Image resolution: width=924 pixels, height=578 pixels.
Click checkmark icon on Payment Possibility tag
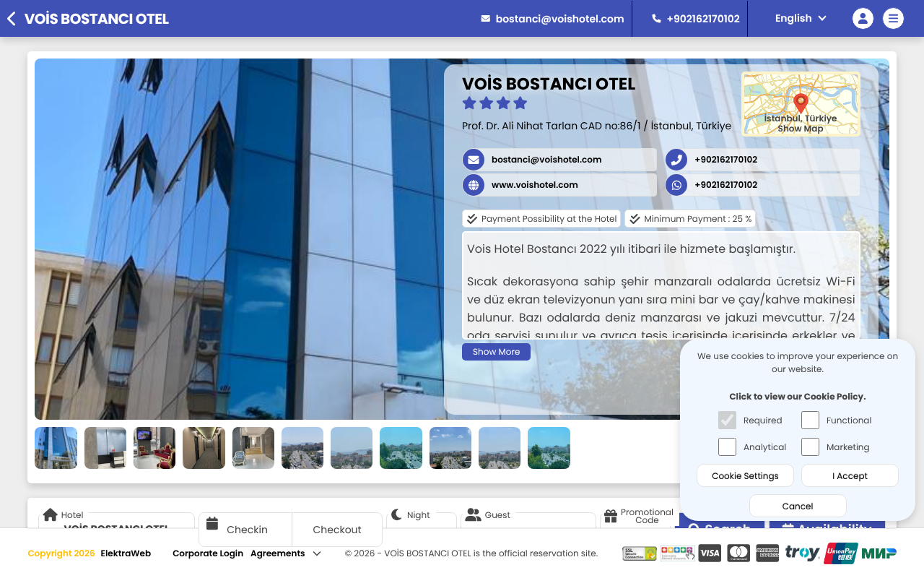pos(472,219)
